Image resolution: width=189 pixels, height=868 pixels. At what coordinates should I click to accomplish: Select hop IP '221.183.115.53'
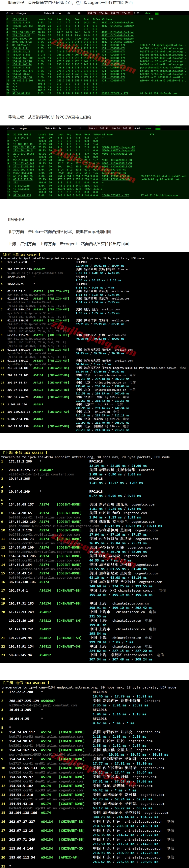pos(24,154)
